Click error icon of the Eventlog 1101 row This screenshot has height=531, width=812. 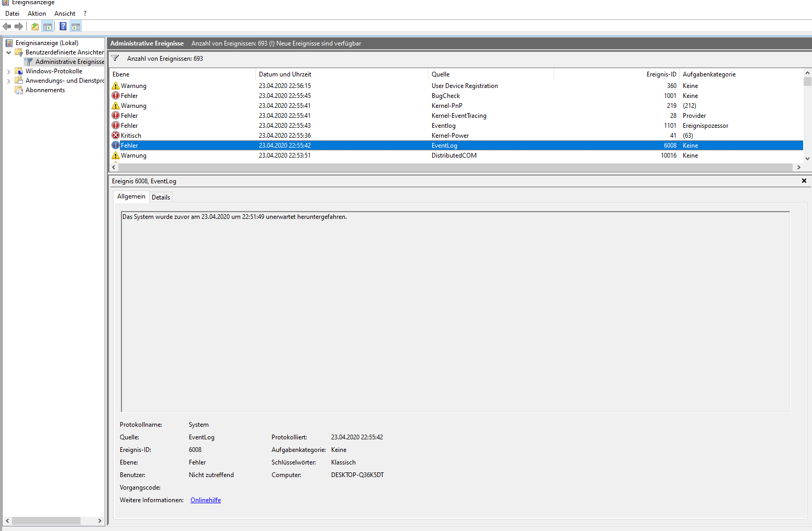pyautogui.click(x=116, y=126)
